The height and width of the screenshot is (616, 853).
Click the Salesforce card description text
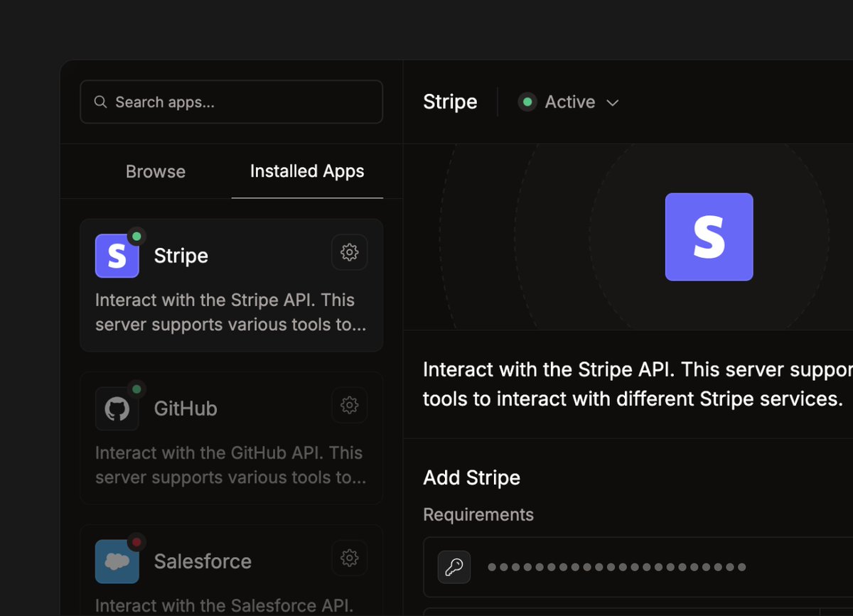pyautogui.click(x=225, y=605)
